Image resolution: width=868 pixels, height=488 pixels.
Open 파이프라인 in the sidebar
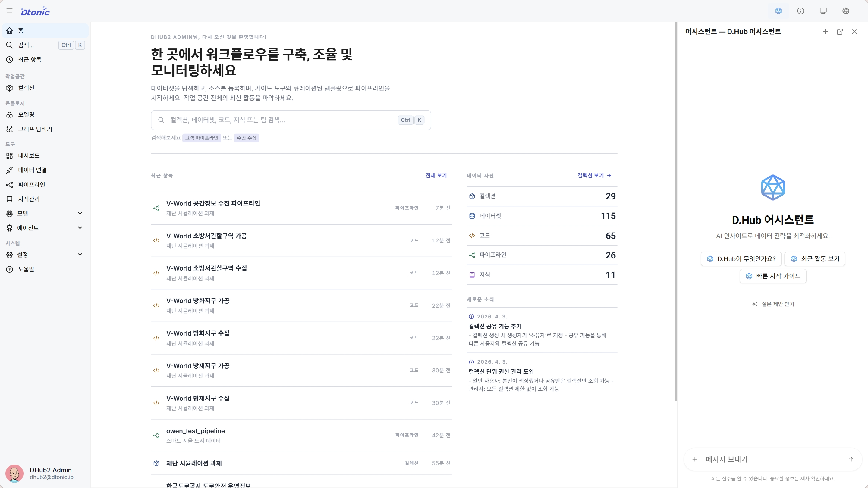[x=45, y=185]
